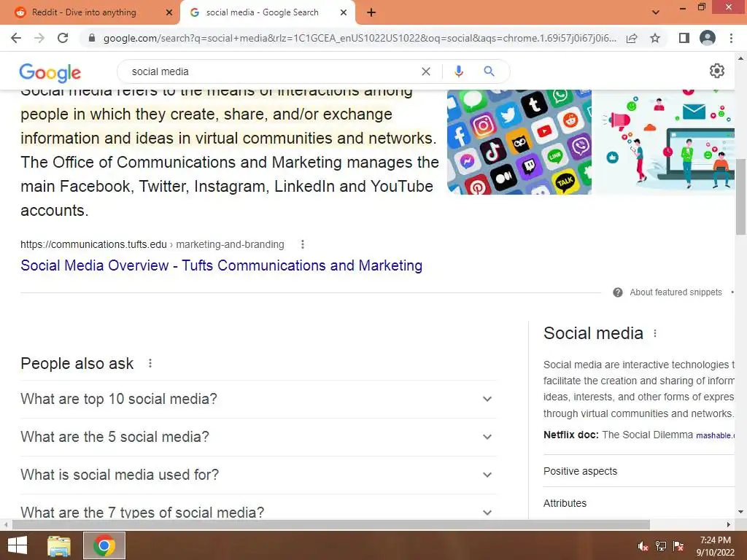Open a new browser tab

pyautogui.click(x=371, y=12)
